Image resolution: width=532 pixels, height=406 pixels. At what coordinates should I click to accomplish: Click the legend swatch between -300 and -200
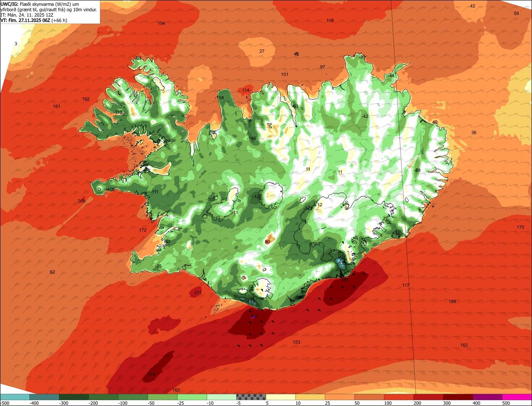click(x=74, y=397)
